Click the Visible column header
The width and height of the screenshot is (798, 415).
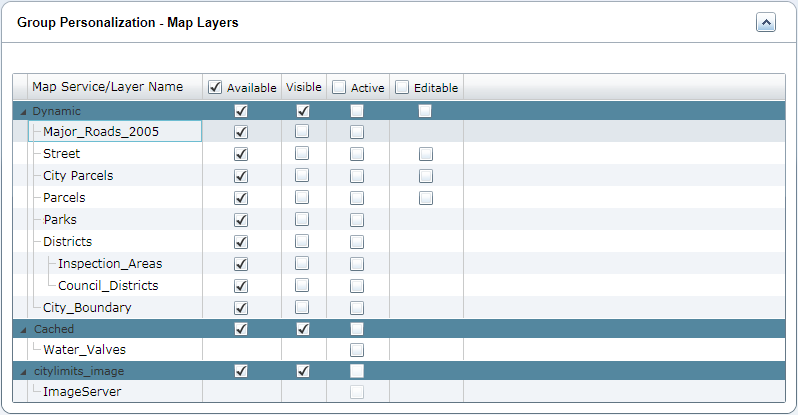[x=304, y=87]
